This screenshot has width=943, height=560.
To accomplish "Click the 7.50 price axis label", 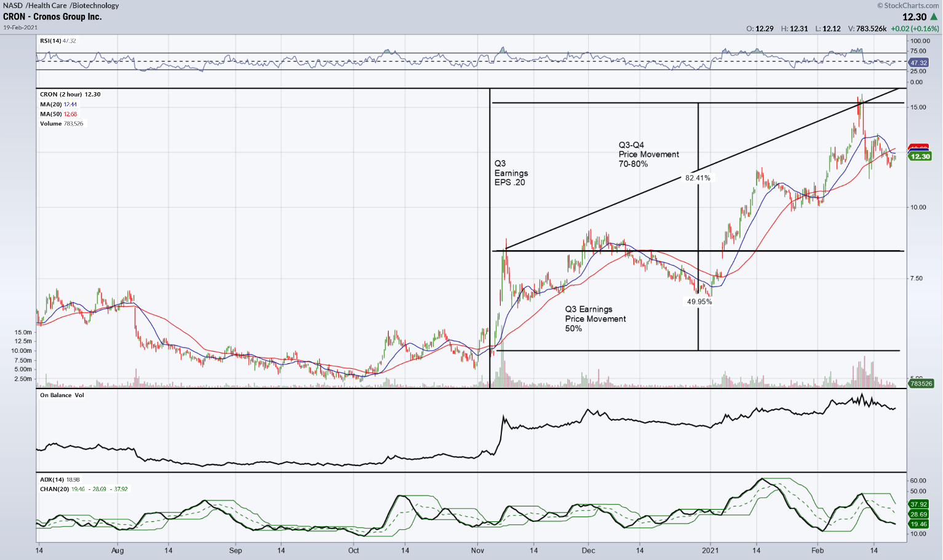I will [x=917, y=278].
